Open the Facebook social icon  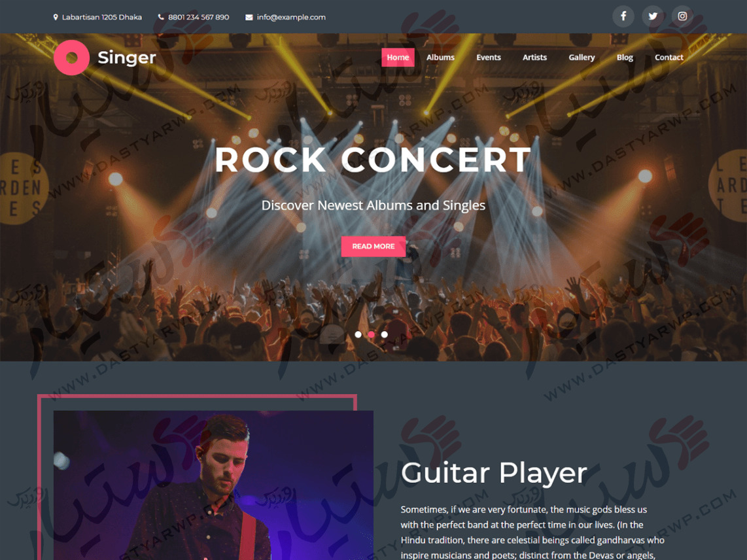[x=623, y=16]
